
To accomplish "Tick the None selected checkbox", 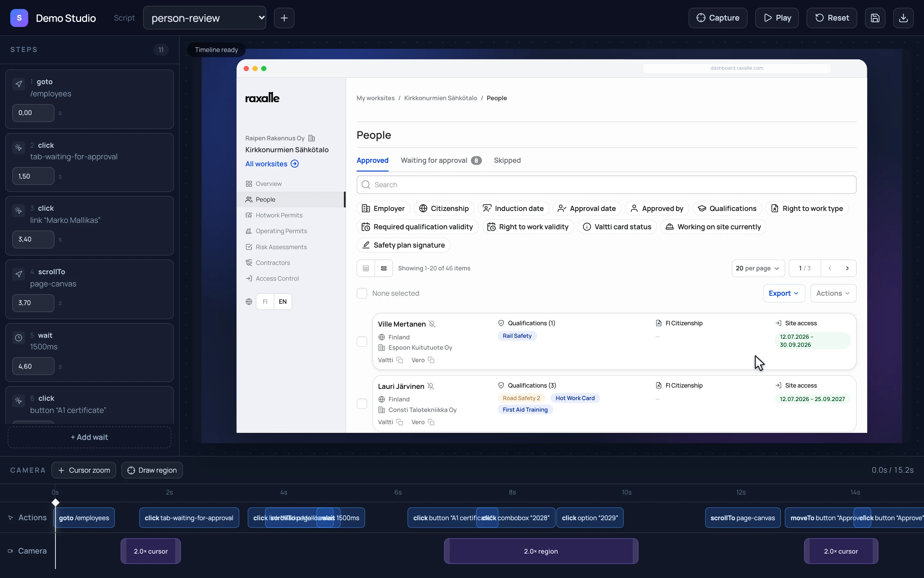I will [x=362, y=293].
